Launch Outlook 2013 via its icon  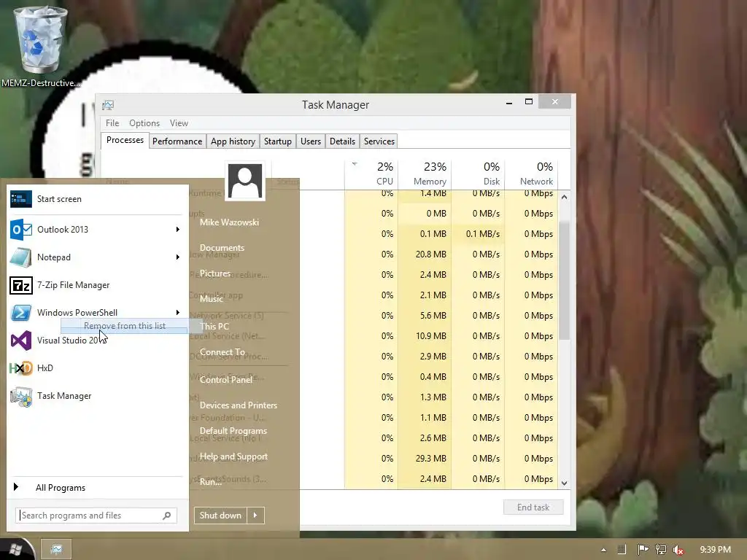(21, 230)
